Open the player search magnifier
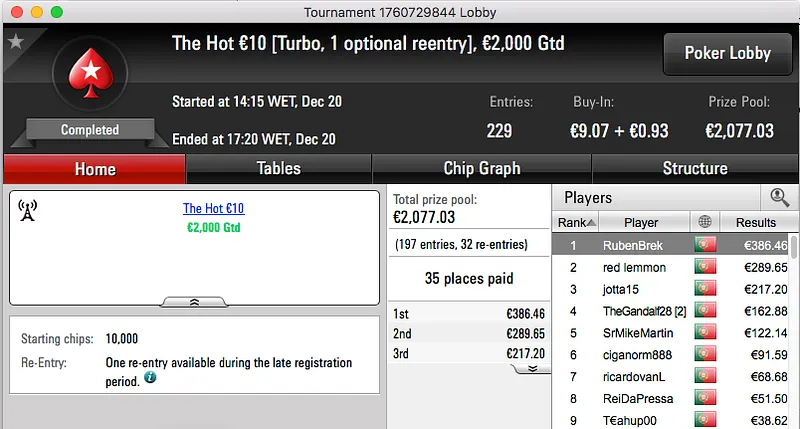The image size is (800, 429). 779,198
